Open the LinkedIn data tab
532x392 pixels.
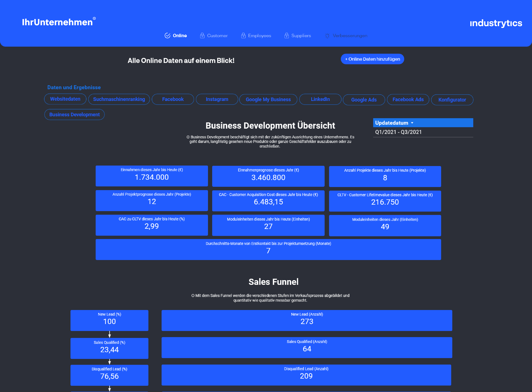pyautogui.click(x=320, y=99)
